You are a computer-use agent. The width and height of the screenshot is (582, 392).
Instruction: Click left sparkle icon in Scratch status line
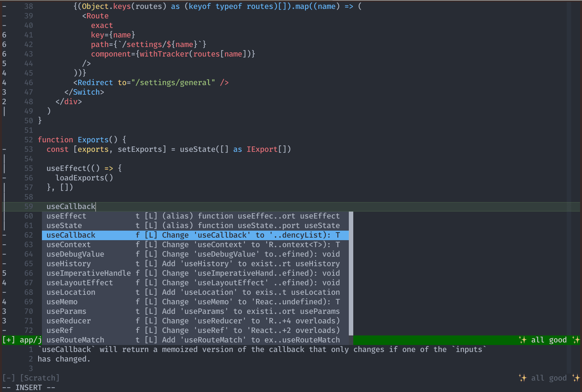pos(523,378)
